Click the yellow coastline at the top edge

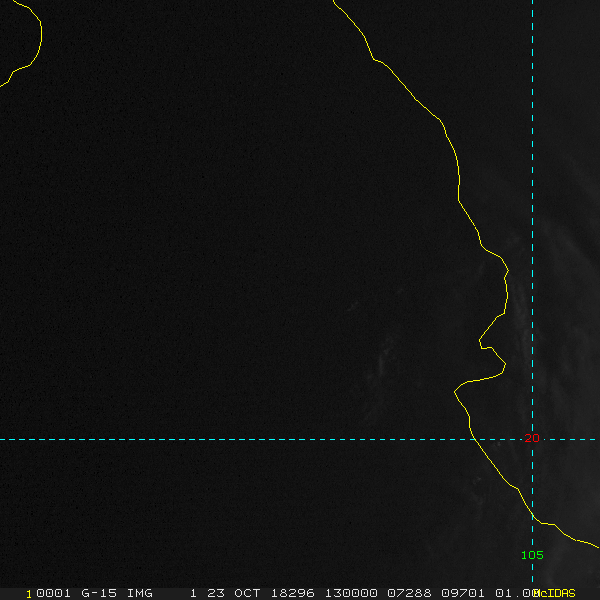pos(337,5)
